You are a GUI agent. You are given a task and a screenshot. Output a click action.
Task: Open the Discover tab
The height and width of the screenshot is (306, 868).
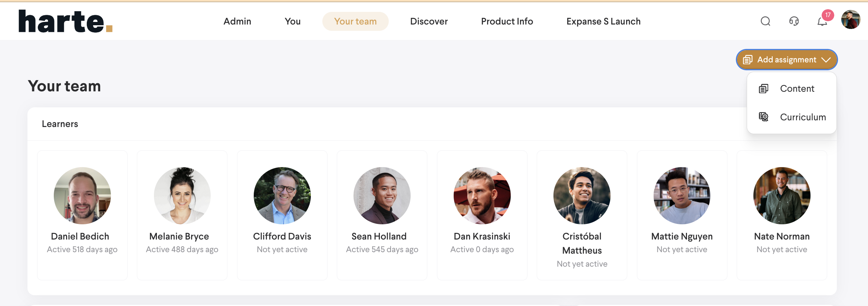pyautogui.click(x=429, y=22)
